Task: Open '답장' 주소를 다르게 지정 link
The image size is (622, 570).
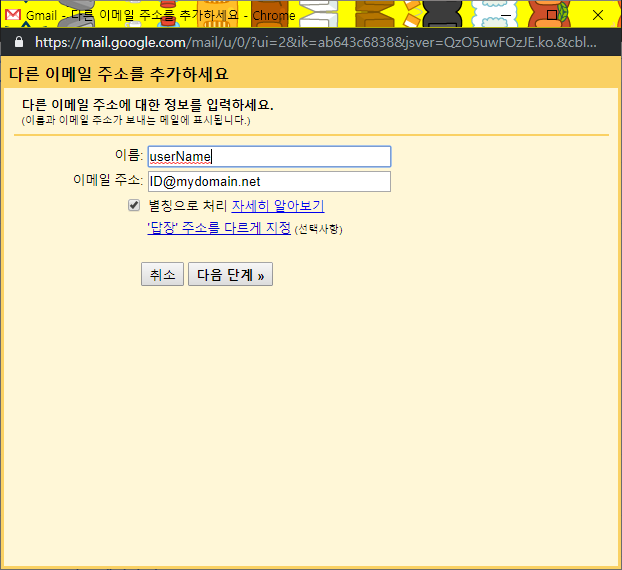Action: click(219, 228)
